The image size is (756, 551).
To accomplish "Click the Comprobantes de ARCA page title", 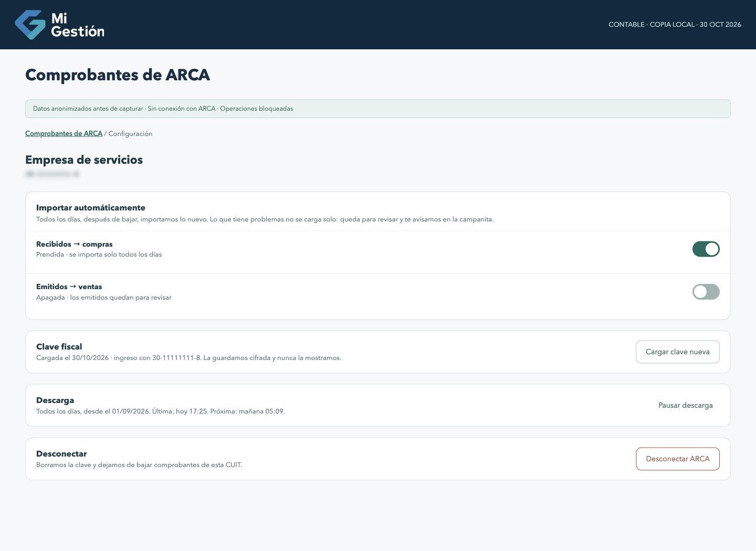I will click(x=118, y=75).
